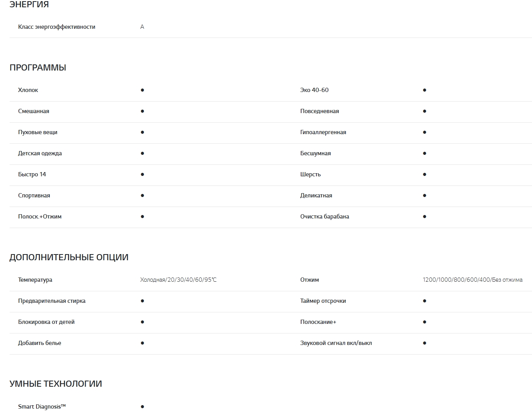This screenshot has width=532, height=417.
Task: Click the Smart Diagnosis bullet indicator
Action: (142, 407)
